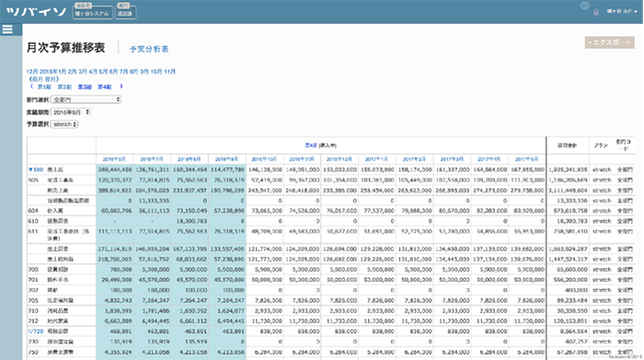Open the エクスポート export dropdown button

coord(609,42)
